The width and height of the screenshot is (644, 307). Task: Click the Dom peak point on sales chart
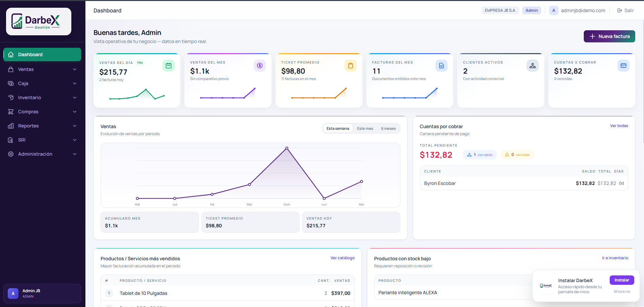pyautogui.click(x=287, y=148)
